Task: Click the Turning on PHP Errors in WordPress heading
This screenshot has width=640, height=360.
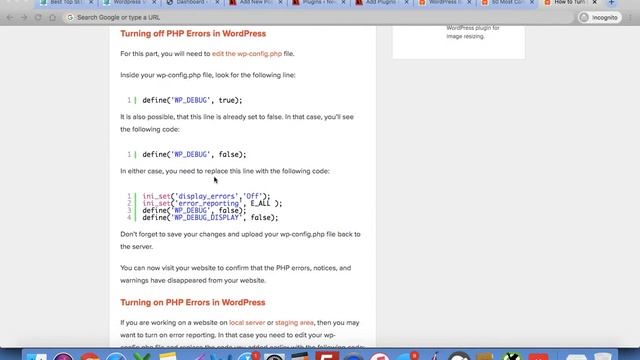Action: (193, 302)
